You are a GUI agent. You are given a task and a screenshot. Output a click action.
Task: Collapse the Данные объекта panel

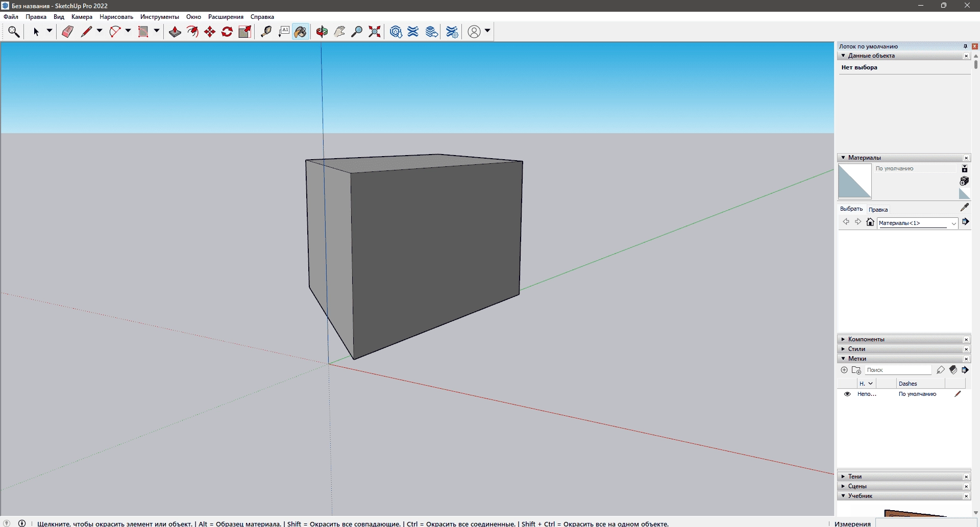(x=843, y=56)
